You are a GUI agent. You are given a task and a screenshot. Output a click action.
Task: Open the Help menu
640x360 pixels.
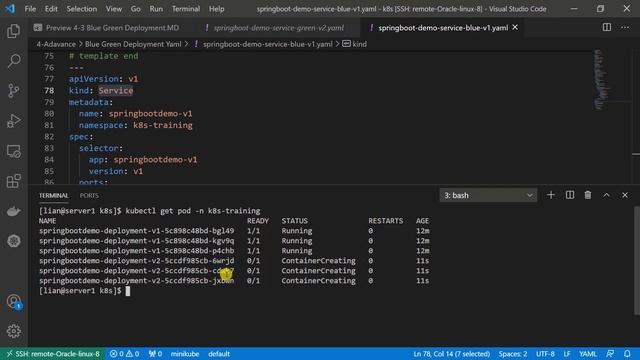pyautogui.click(x=217, y=9)
